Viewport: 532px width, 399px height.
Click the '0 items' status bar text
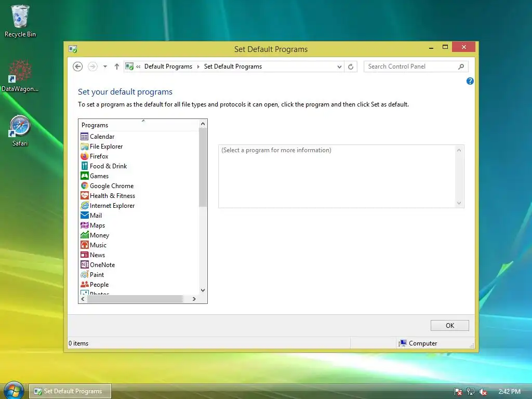(78, 343)
